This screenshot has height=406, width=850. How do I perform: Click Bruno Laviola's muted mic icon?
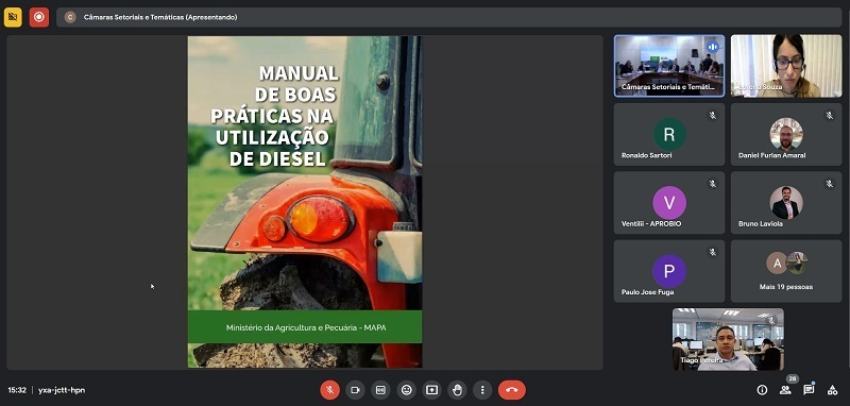click(x=829, y=184)
